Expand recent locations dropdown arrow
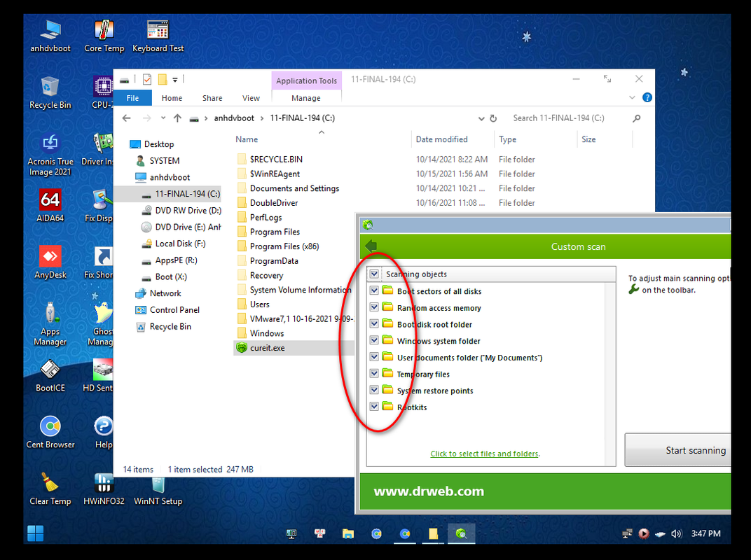This screenshot has height=560, width=751. pos(163,118)
